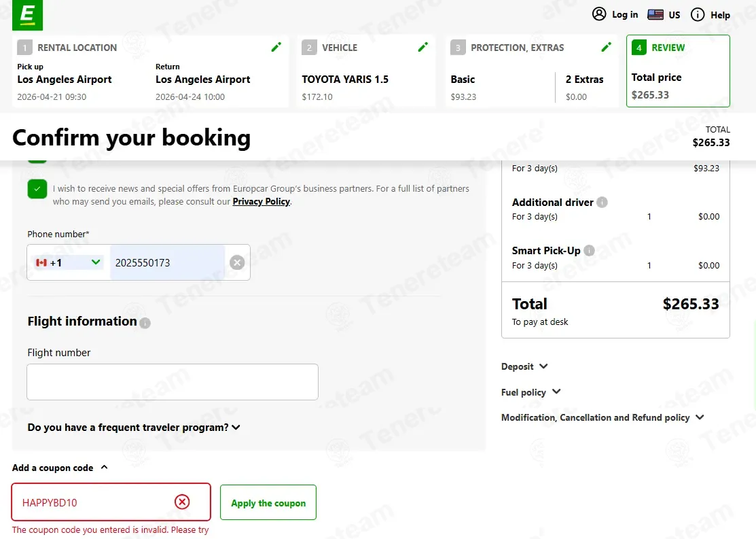Click the To pay at desk text
The width and height of the screenshot is (756, 539).
540,322
